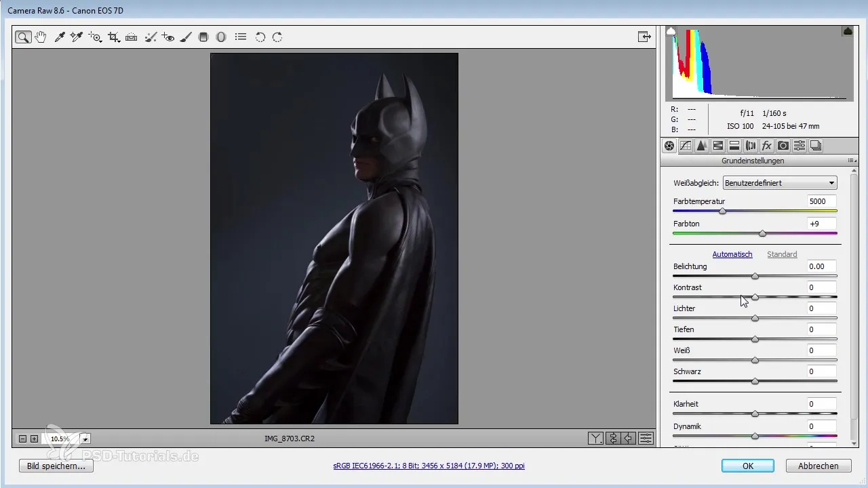Toggle full screen mode icon
The height and width of the screenshot is (488, 868).
tap(644, 37)
